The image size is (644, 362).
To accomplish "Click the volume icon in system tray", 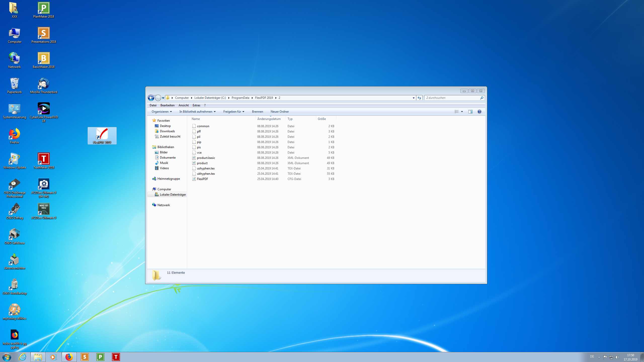I will click(x=617, y=357).
